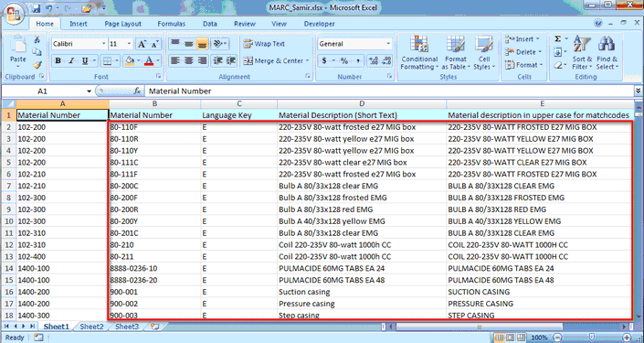Click the Merge & Center button
The image size is (644, 343).
pos(276,61)
